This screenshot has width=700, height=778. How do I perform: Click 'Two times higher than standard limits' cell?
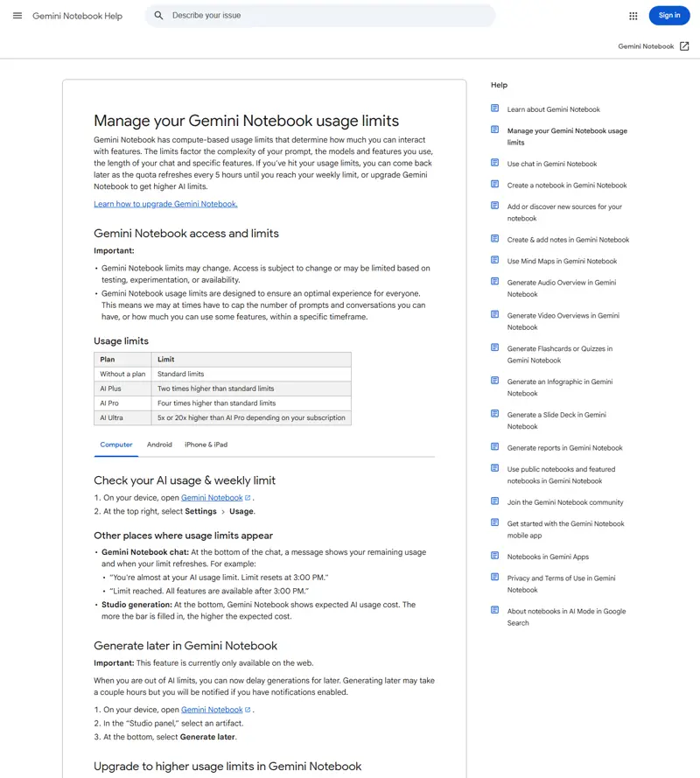pos(251,389)
